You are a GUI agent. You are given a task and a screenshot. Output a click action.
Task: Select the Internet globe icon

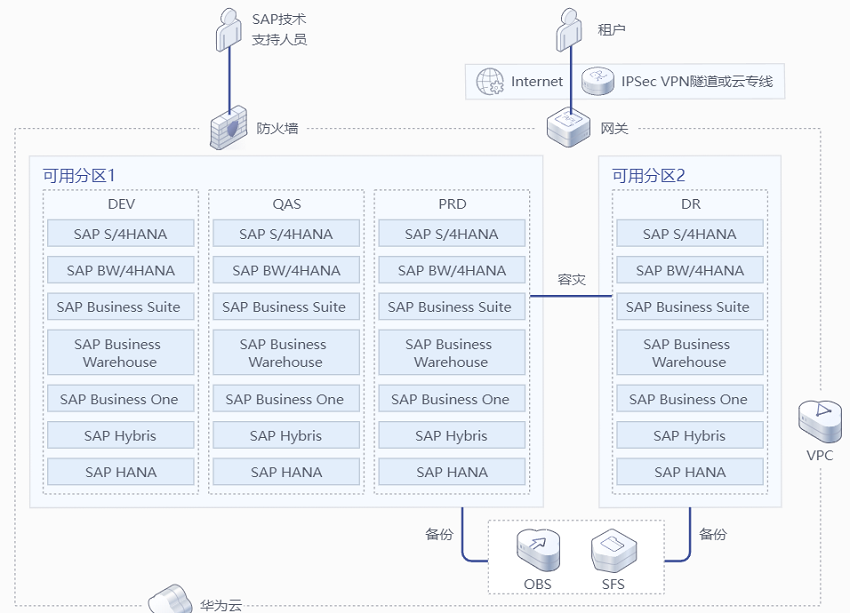coord(490,81)
